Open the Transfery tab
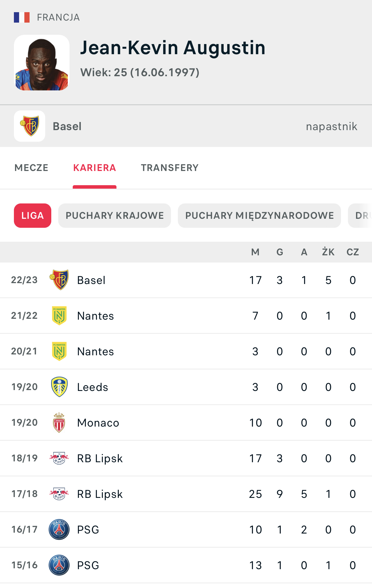Viewport: 372px width, 588px height. [169, 168]
